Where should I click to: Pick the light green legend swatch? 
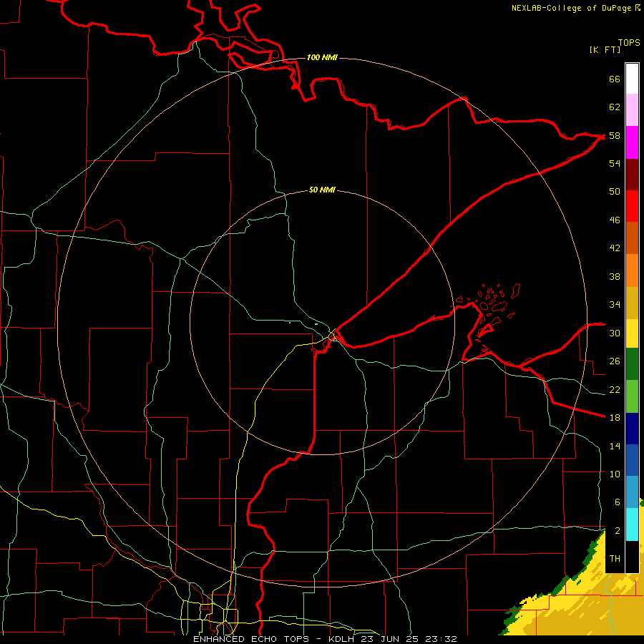(x=632, y=396)
